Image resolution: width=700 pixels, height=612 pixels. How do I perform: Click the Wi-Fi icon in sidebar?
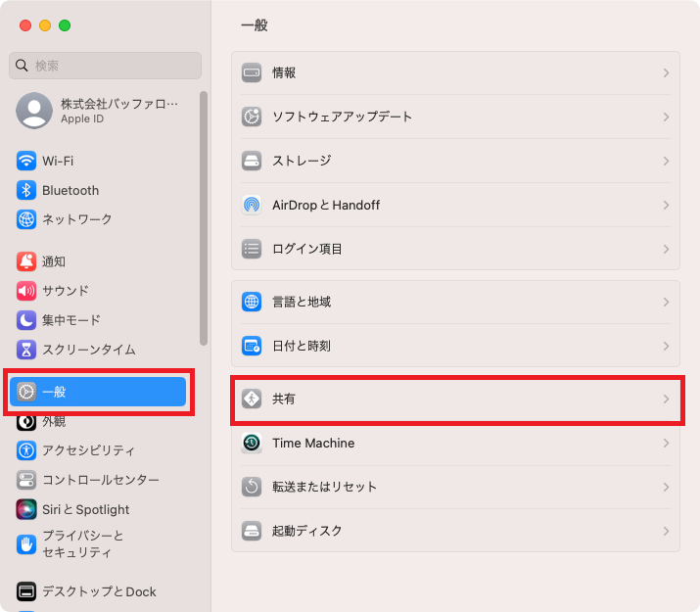26,161
